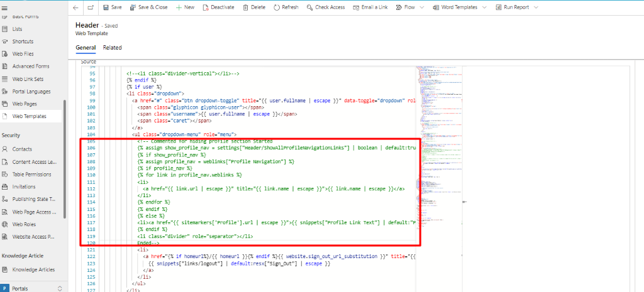
Task: Click the Table Permissions icon
Action: (5, 175)
